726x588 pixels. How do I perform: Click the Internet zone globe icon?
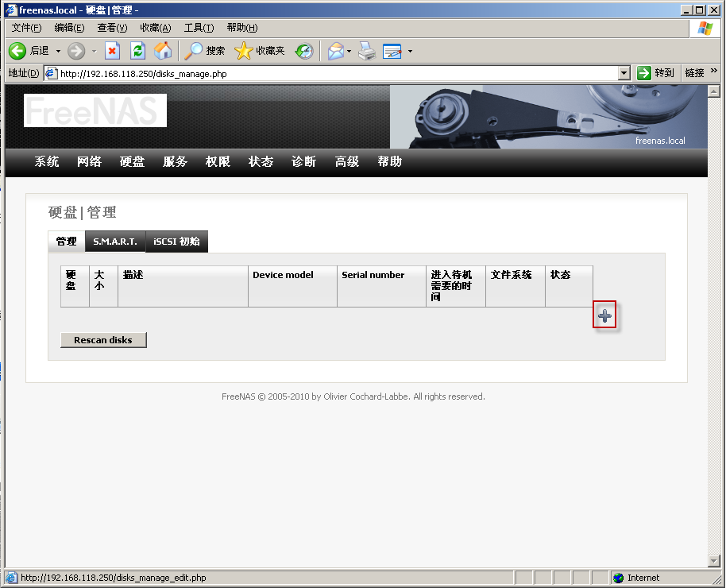tap(618, 578)
